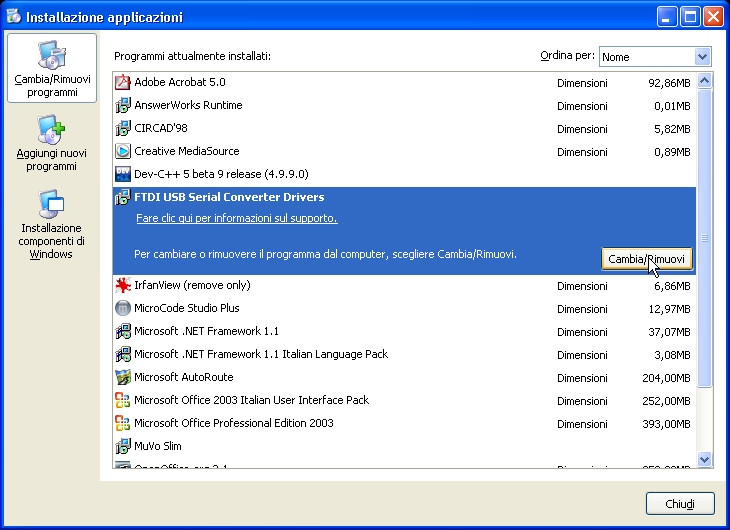Click the Creative MediaSource play icon

[x=123, y=151]
